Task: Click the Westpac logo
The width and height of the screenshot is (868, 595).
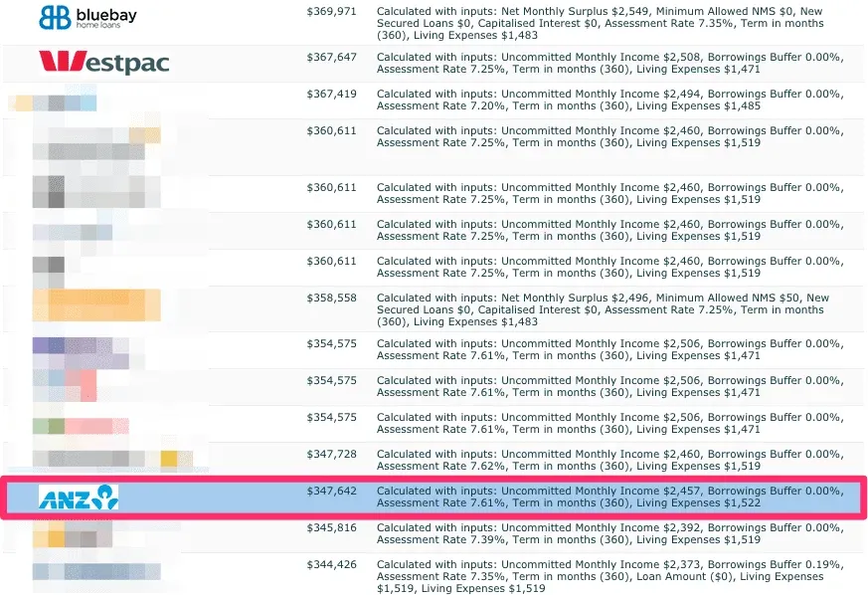Action: coord(104,62)
